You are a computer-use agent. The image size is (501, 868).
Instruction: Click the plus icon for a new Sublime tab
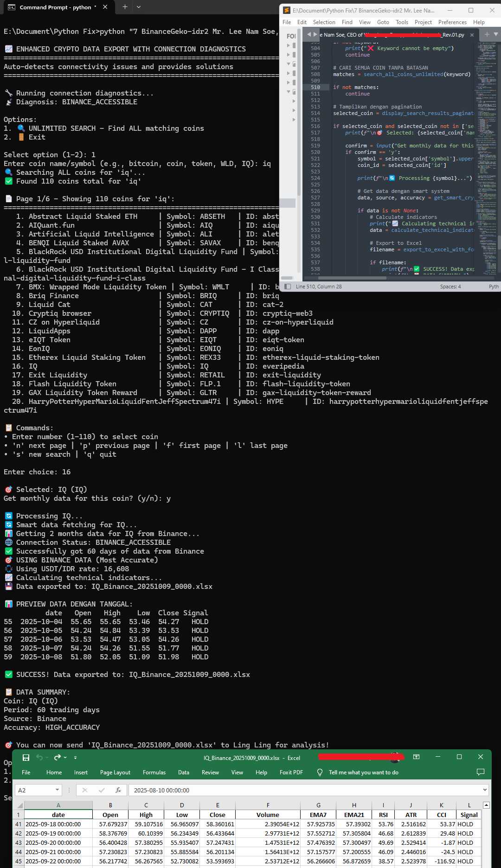(x=487, y=34)
